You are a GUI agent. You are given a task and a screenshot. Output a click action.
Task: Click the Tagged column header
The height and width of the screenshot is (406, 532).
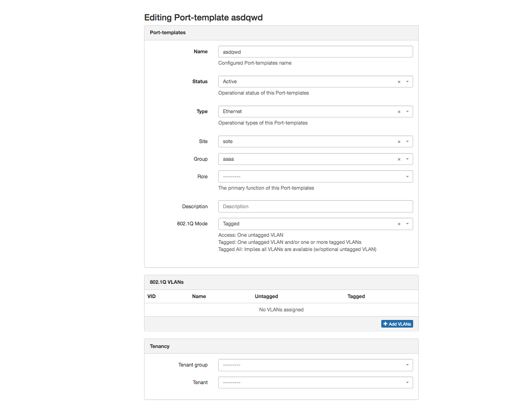click(x=356, y=296)
